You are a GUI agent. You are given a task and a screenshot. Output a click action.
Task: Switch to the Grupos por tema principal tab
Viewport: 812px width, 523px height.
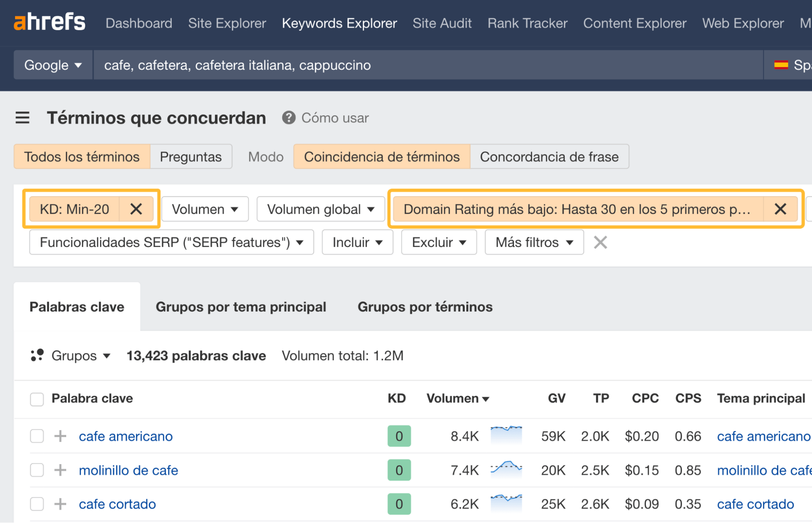[241, 307]
